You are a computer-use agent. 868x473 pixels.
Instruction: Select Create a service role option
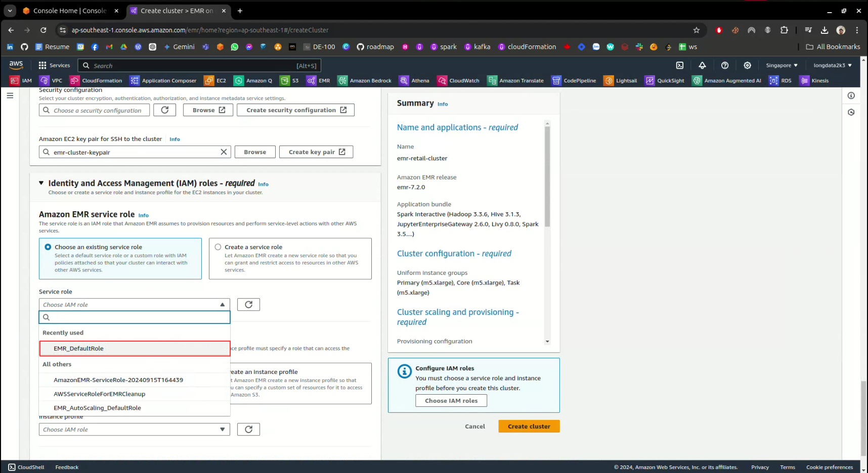(218, 247)
